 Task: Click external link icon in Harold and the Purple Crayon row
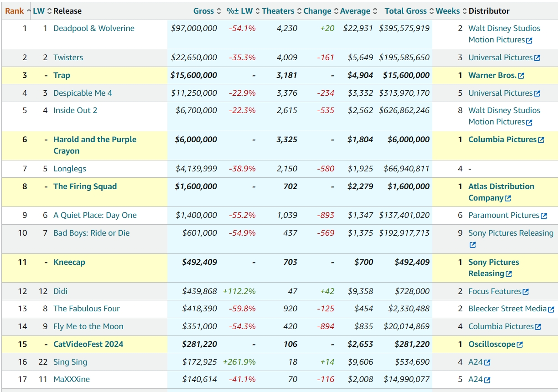(x=541, y=140)
